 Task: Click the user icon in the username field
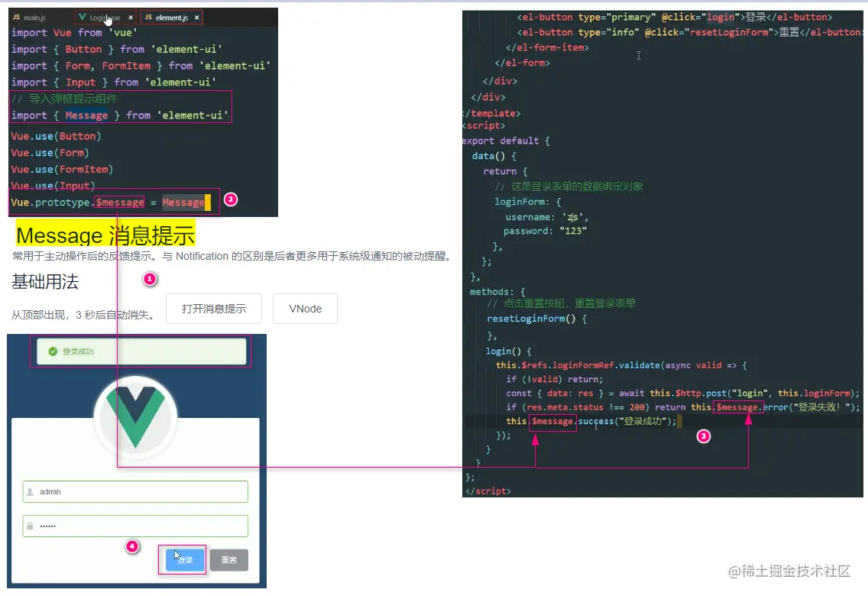point(31,491)
